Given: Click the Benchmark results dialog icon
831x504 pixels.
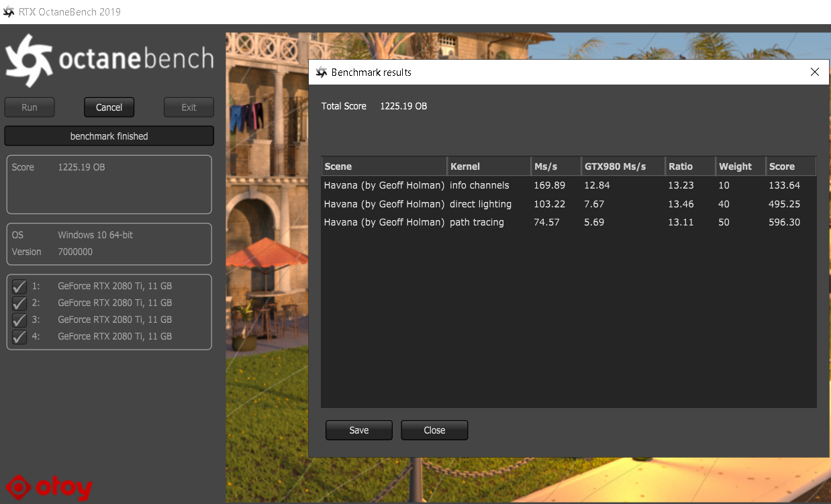Looking at the screenshot, I should click(321, 72).
